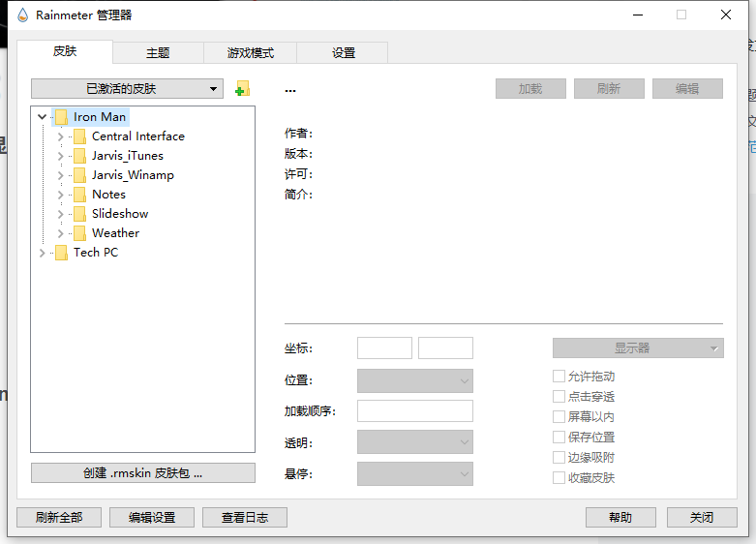Select the Slideshow label
The height and width of the screenshot is (544, 756).
pyautogui.click(x=120, y=214)
